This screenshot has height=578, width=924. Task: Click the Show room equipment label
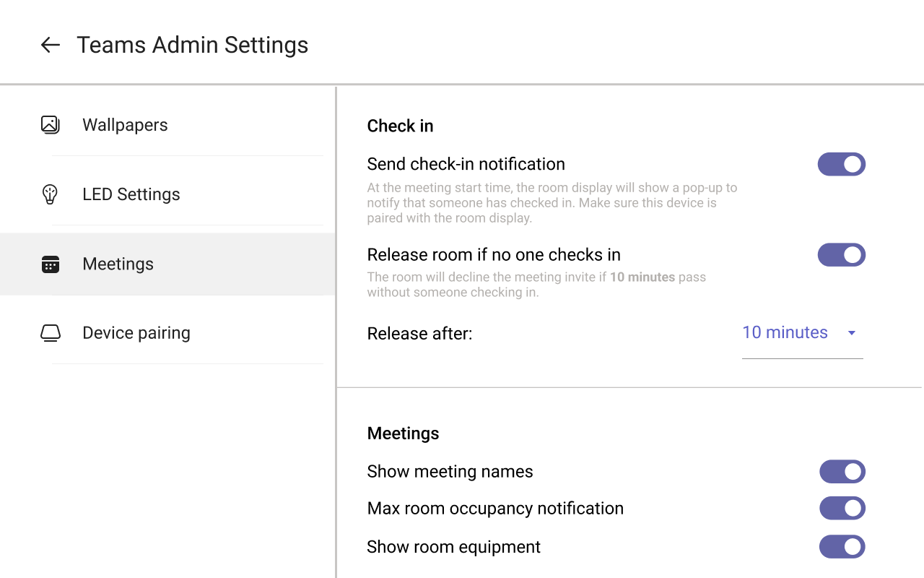click(x=454, y=547)
